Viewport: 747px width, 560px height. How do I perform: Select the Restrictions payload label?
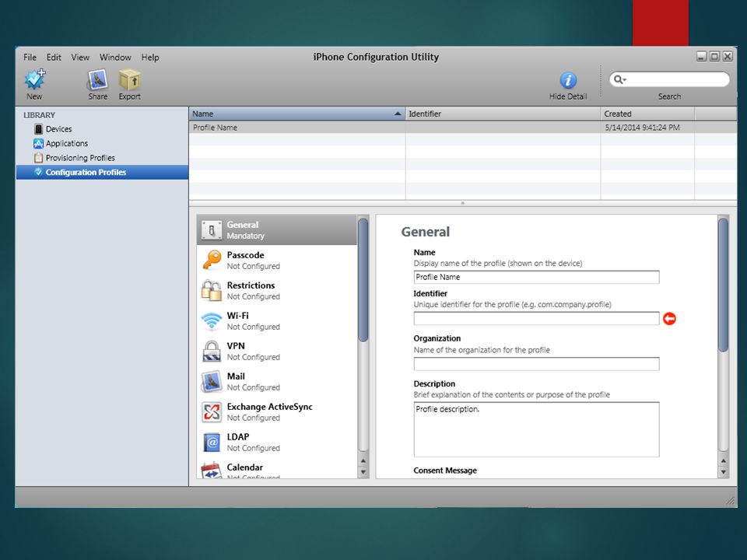click(x=251, y=285)
